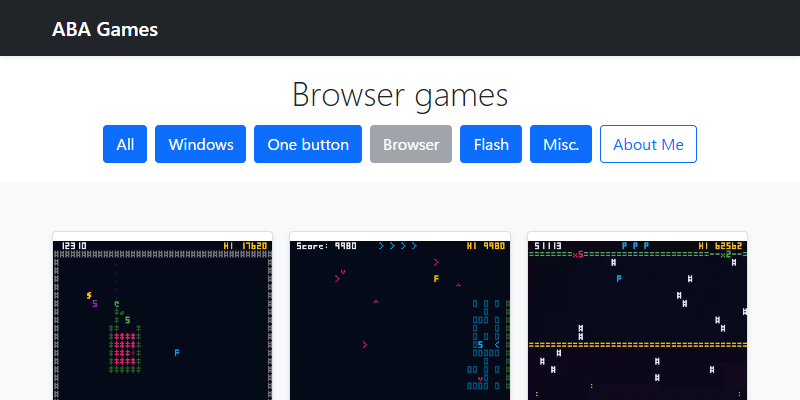Open the About Me page

click(648, 144)
